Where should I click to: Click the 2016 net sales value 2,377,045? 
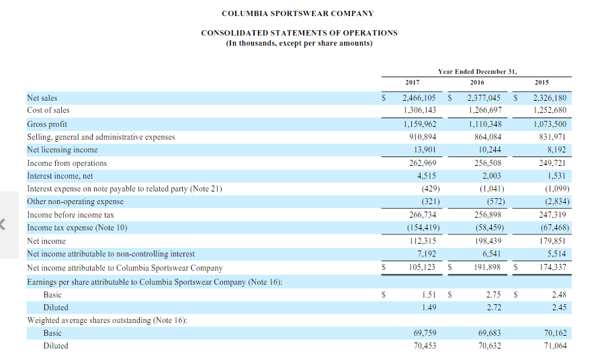coord(484,98)
